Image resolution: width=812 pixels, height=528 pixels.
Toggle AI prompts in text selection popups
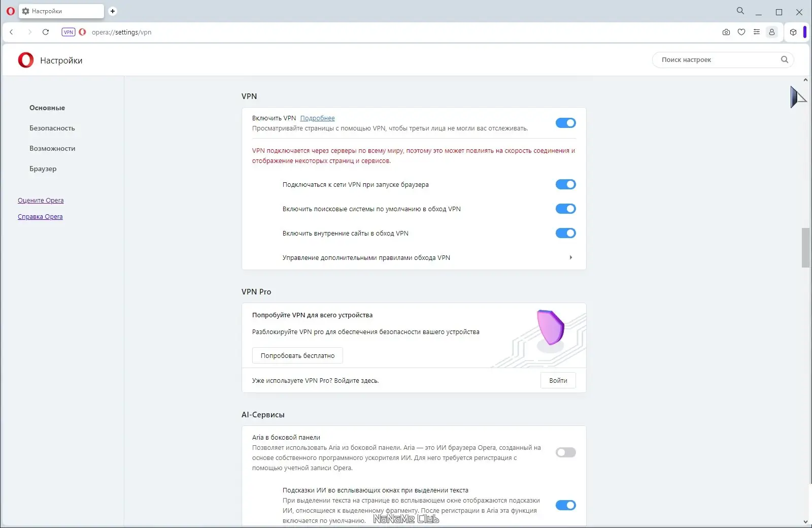click(566, 505)
